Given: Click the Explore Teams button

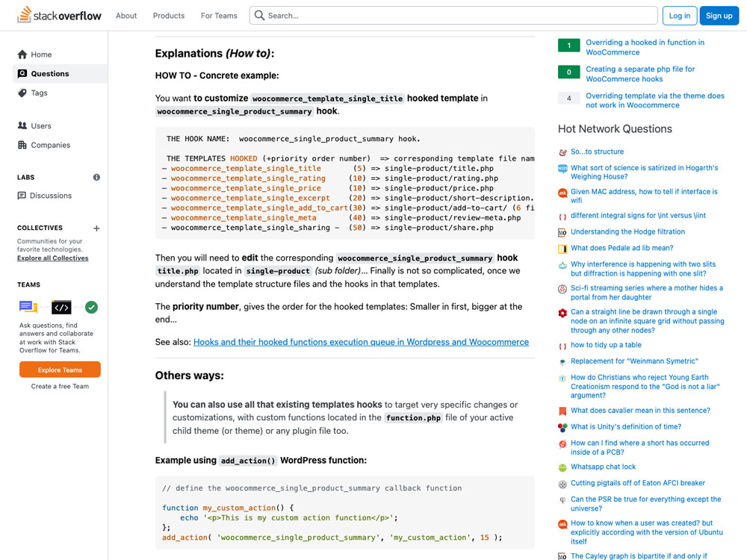Looking at the screenshot, I should 60,370.
